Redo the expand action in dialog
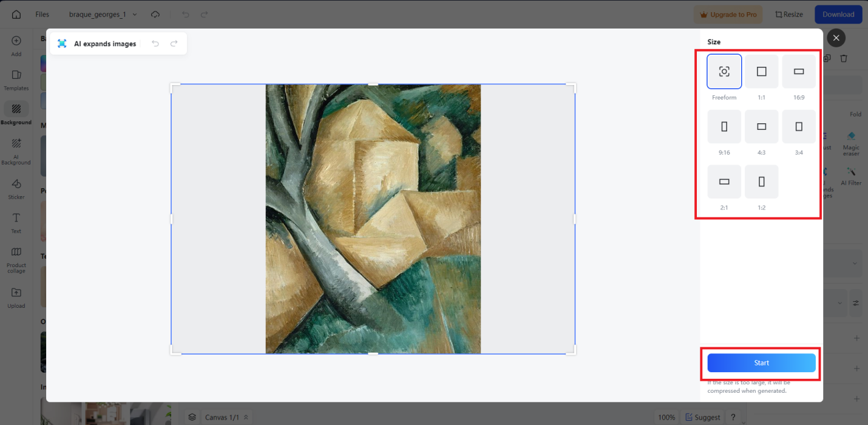 [x=174, y=44]
